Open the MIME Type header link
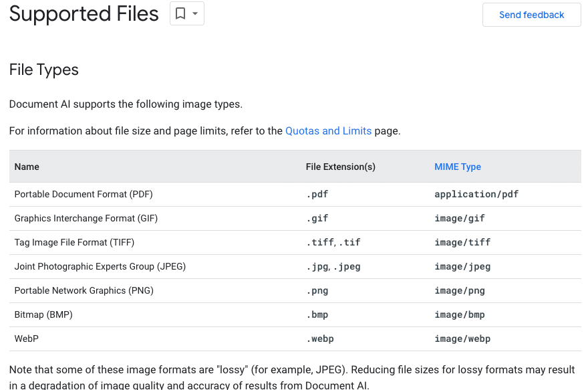 (x=458, y=167)
